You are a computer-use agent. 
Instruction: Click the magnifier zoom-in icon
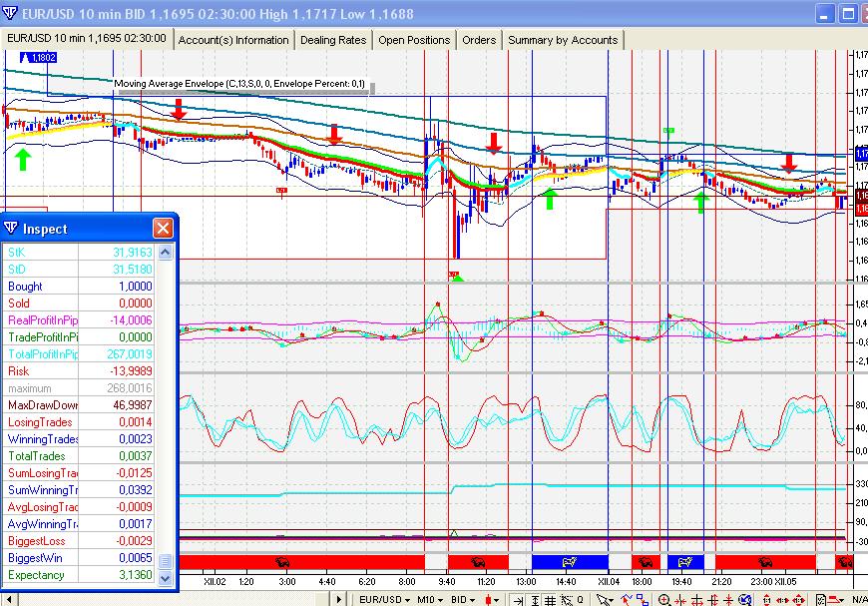pyautogui.click(x=664, y=599)
